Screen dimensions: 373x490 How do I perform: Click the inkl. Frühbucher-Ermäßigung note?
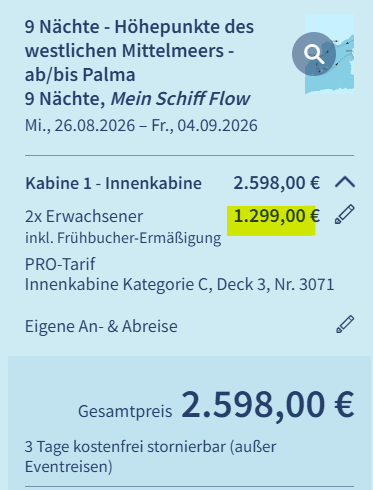point(123,238)
